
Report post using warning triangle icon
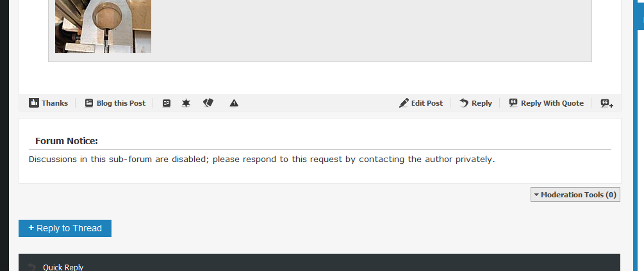(234, 103)
